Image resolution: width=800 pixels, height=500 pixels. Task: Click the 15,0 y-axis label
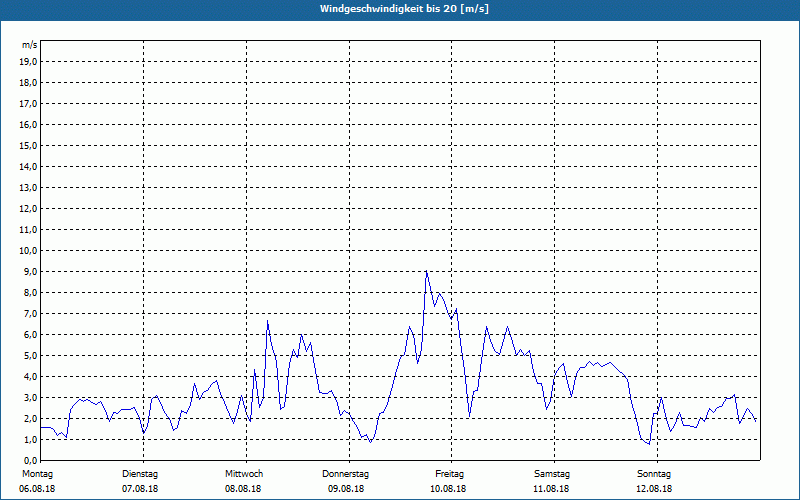tap(28, 145)
